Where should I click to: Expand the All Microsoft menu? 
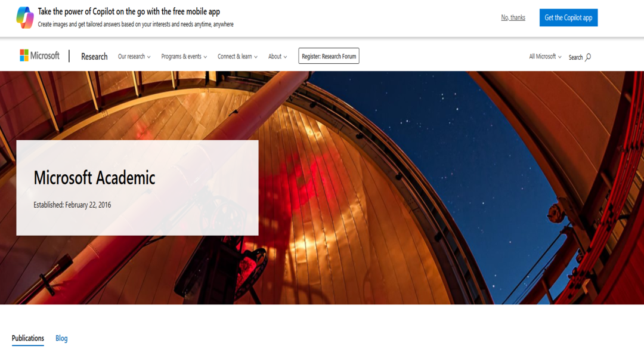[545, 56]
